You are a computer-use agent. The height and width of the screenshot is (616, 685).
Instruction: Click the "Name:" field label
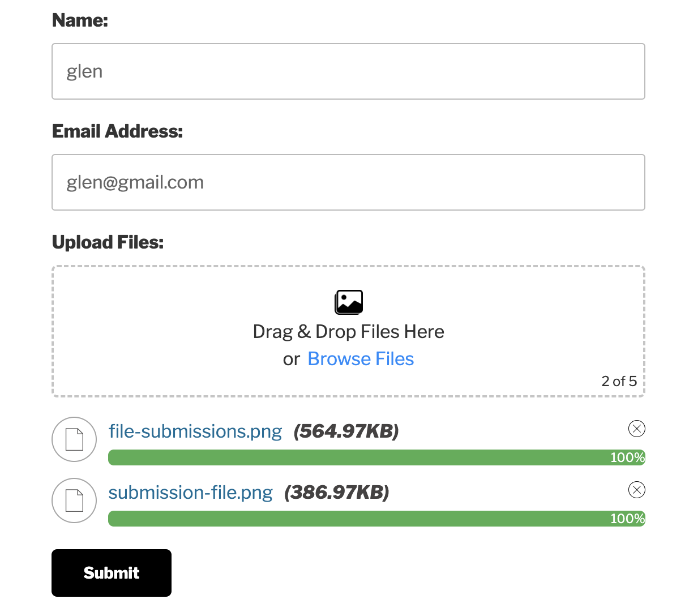click(80, 20)
